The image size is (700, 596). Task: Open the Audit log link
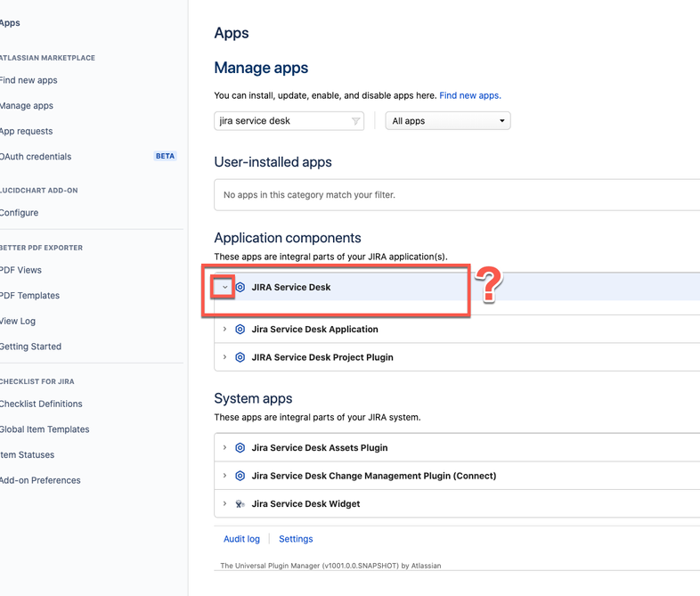(x=241, y=539)
